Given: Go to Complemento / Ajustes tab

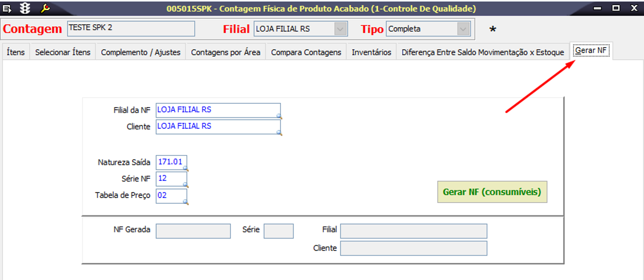Looking at the screenshot, I should [141, 52].
